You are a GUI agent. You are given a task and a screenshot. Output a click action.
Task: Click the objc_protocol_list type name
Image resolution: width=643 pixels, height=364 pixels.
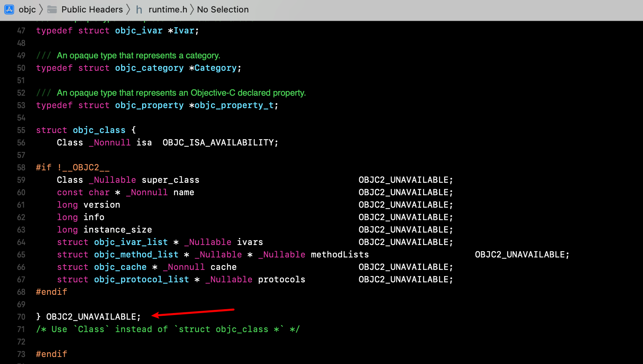141,280
